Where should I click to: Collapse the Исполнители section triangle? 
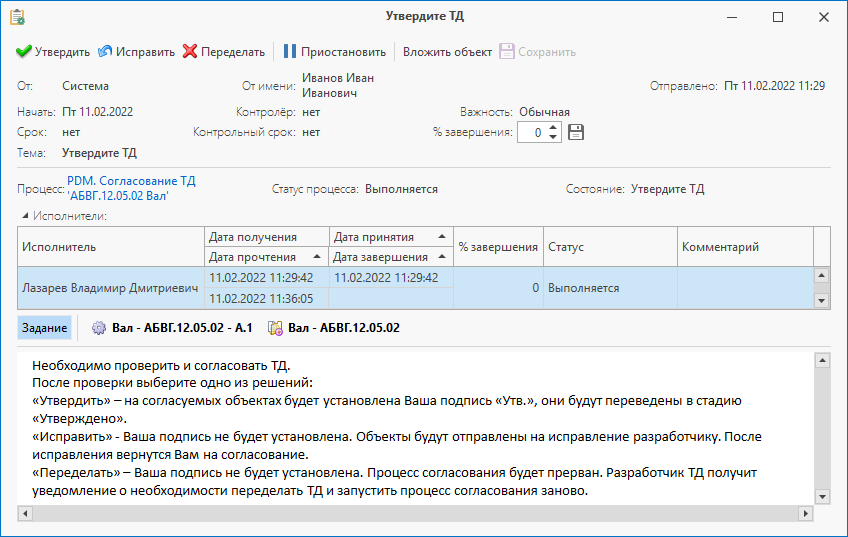(x=24, y=216)
